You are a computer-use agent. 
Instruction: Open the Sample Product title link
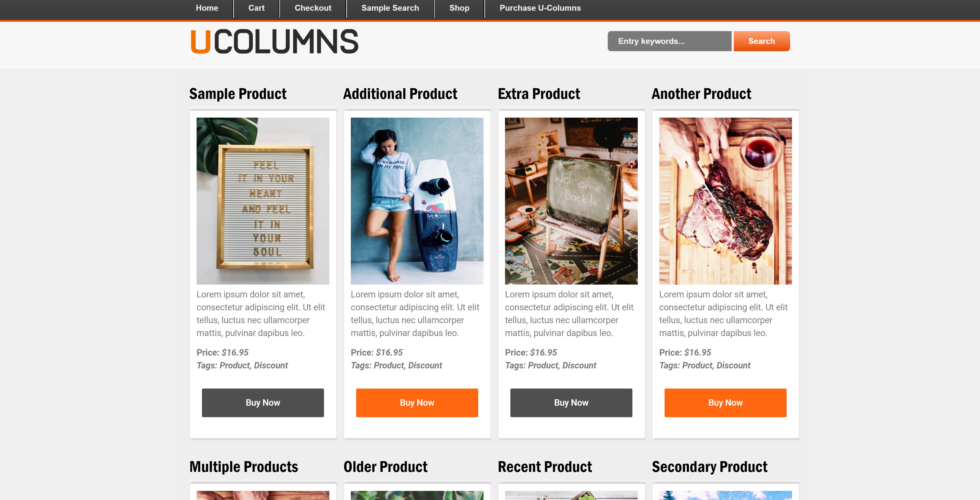click(238, 94)
